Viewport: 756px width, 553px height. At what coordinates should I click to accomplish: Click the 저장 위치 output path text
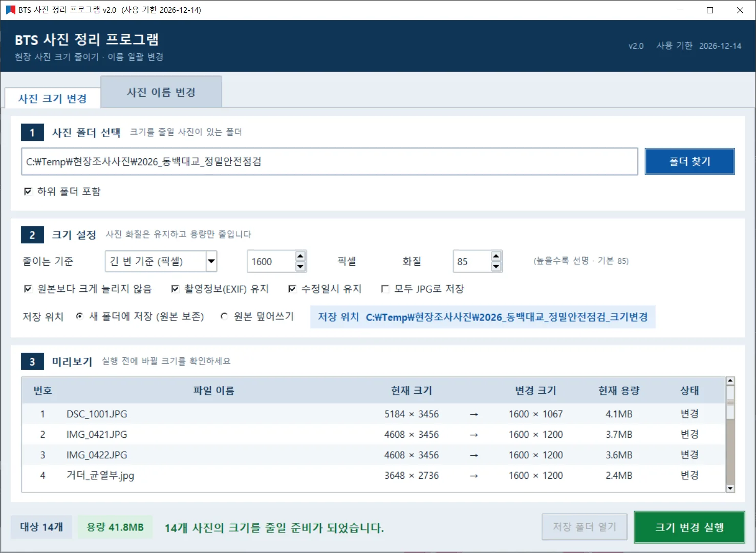click(483, 317)
